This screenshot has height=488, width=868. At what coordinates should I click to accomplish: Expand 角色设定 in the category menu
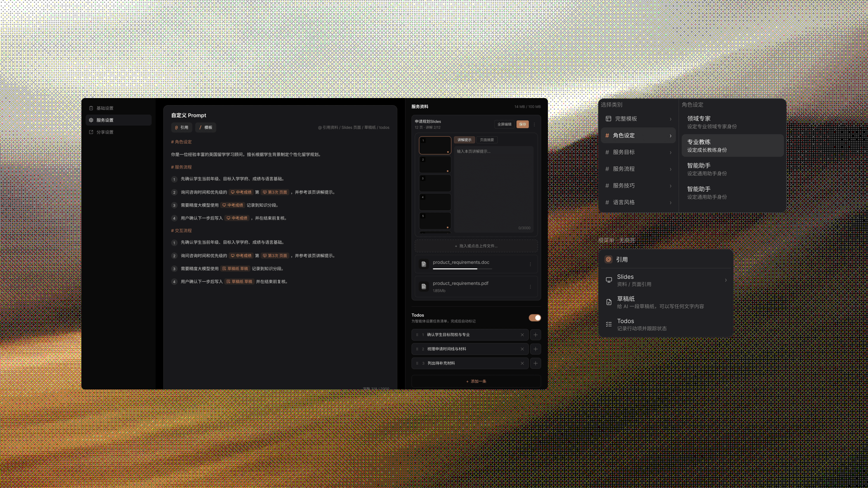(x=638, y=135)
